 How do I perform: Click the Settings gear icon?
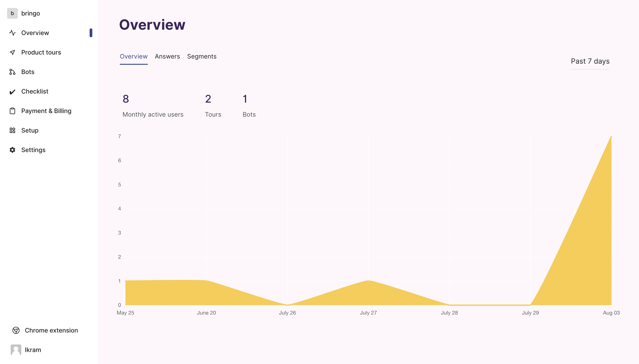[x=12, y=150]
